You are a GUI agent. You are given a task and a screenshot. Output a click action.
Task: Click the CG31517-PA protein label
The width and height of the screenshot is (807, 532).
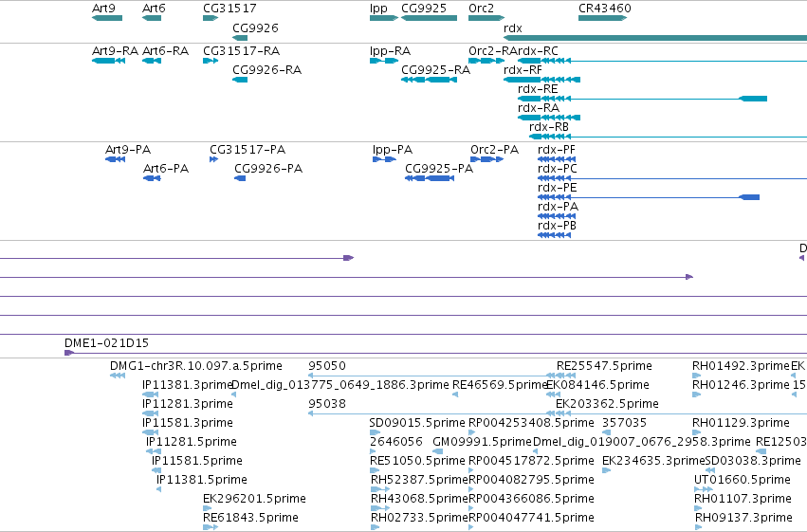248,150
